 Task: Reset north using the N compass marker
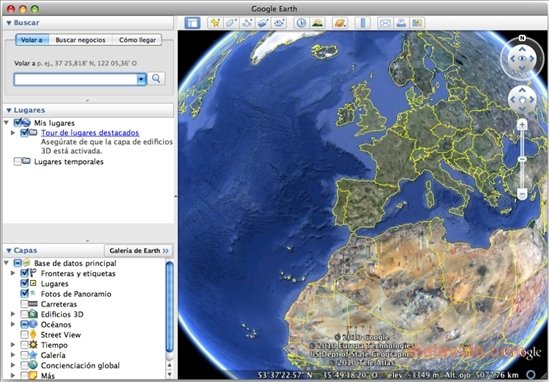click(x=522, y=38)
